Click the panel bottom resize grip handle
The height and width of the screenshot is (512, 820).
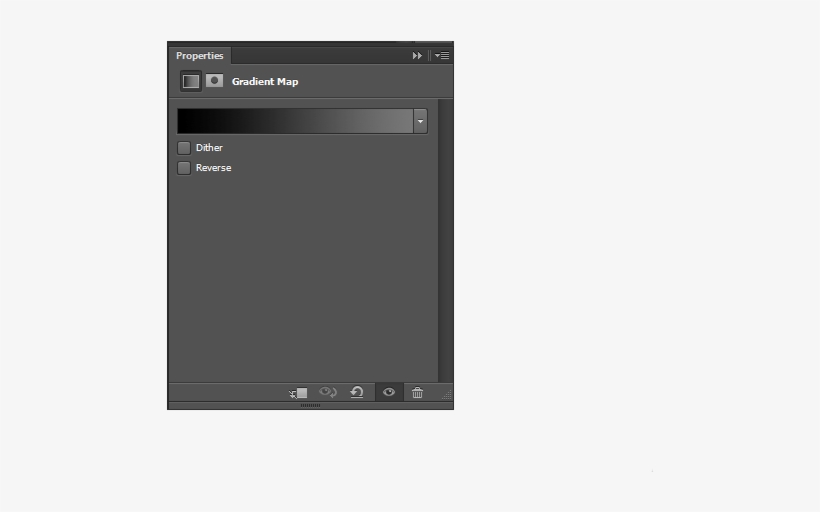point(311,405)
